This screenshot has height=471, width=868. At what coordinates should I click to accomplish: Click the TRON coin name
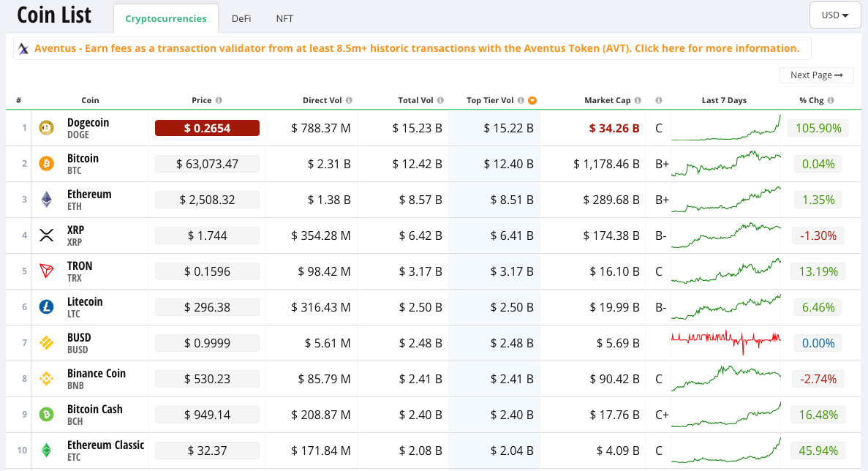(80, 265)
